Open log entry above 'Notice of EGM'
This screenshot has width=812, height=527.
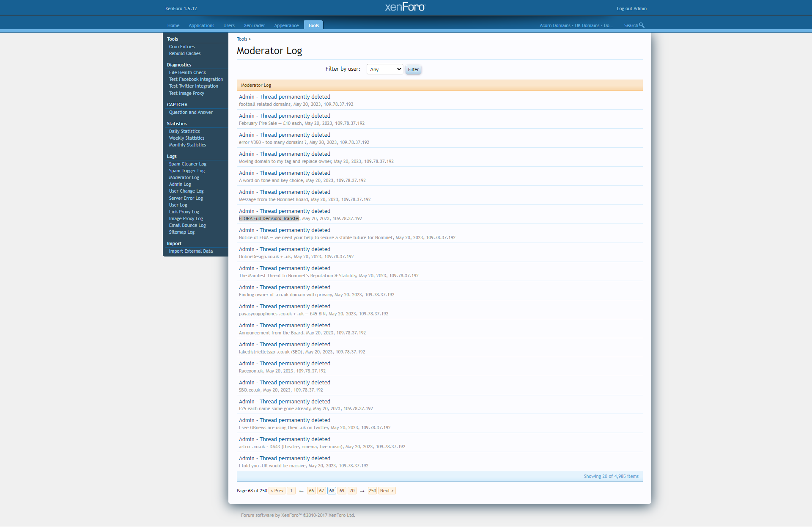point(285,230)
